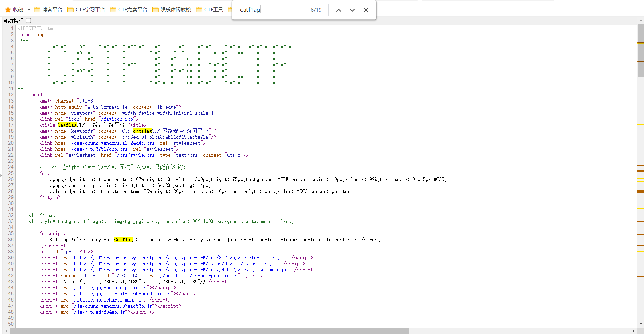Click the highlighted catflag keyword on line 18
The width and height of the screenshot is (644, 335).
[143, 131]
